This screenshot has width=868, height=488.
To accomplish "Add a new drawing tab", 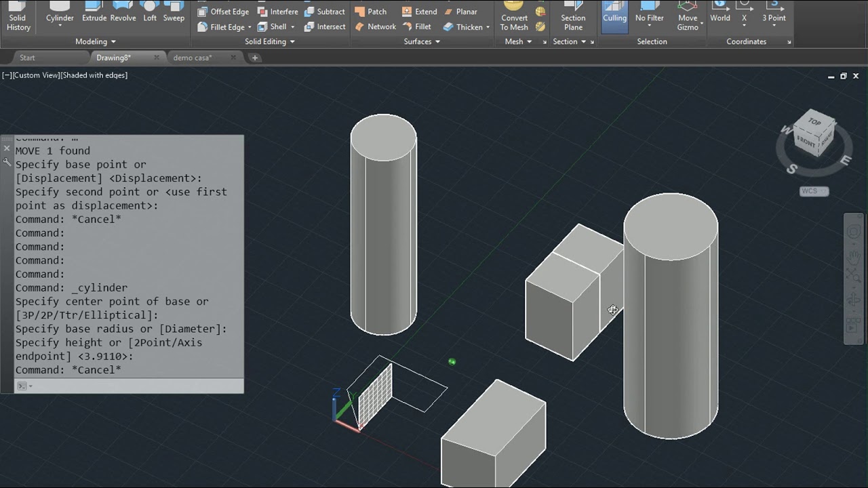I will (x=255, y=58).
